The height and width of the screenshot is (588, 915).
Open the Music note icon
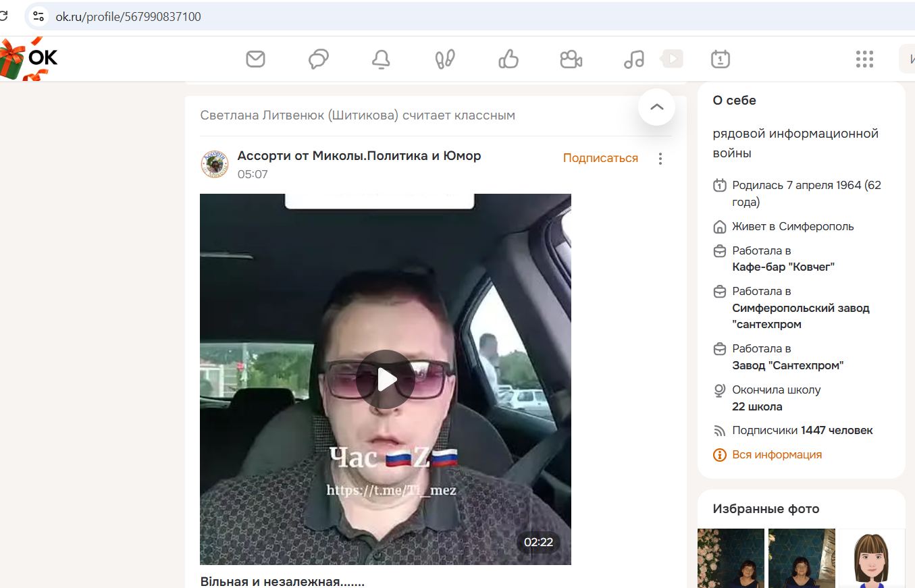[634, 59]
